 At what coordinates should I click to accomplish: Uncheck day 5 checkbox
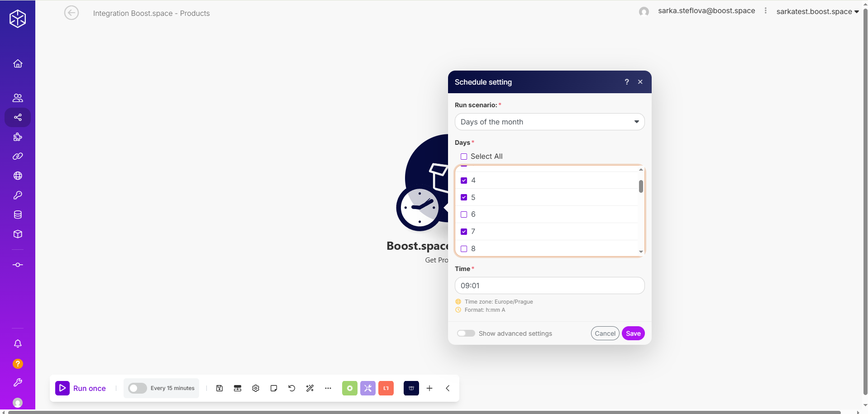(x=464, y=197)
